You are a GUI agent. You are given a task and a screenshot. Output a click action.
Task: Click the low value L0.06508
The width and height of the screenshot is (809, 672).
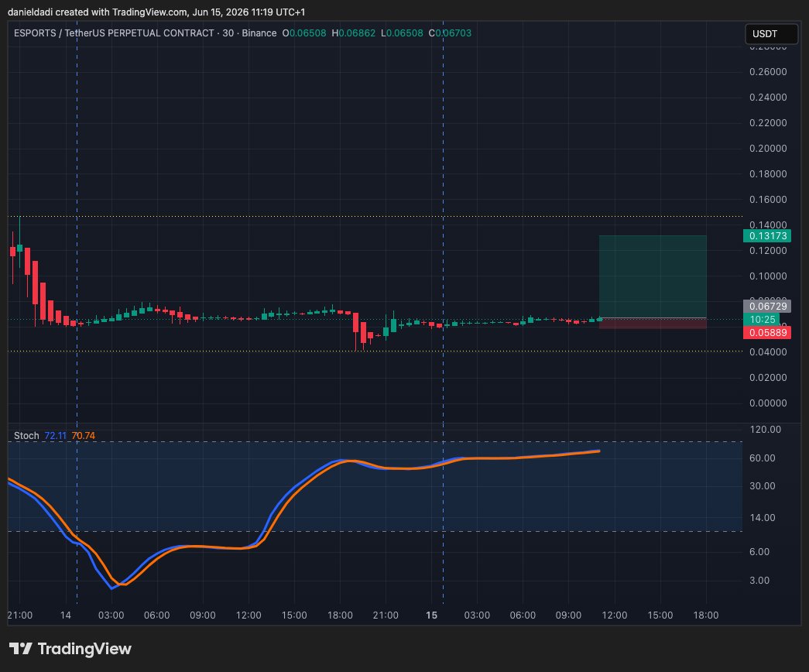coord(402,33)
